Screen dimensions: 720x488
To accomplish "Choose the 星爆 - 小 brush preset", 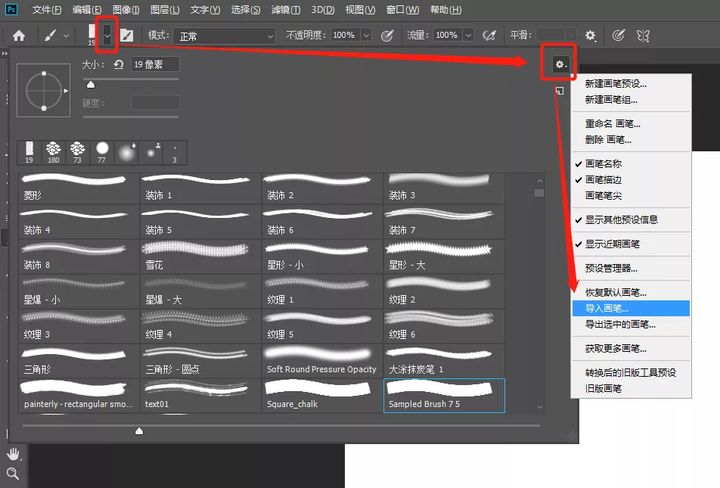I will click(x=79, y=292).
